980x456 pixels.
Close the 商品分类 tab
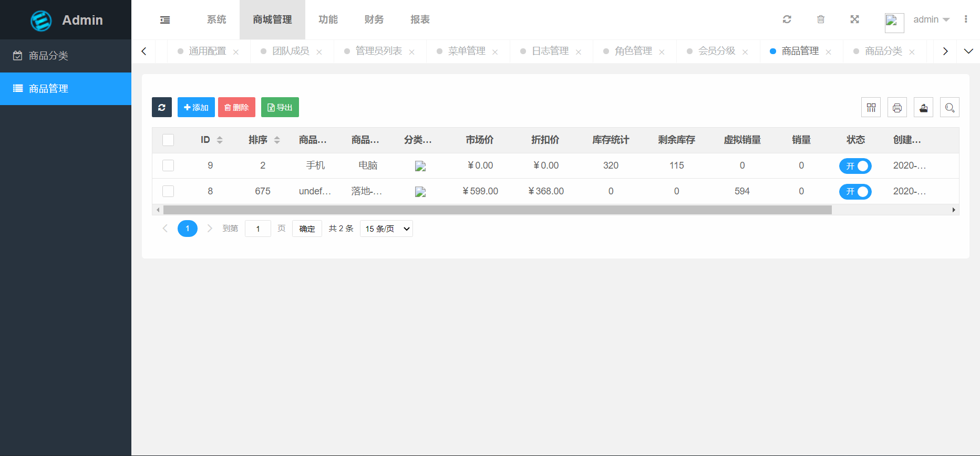tap(912, 52)
